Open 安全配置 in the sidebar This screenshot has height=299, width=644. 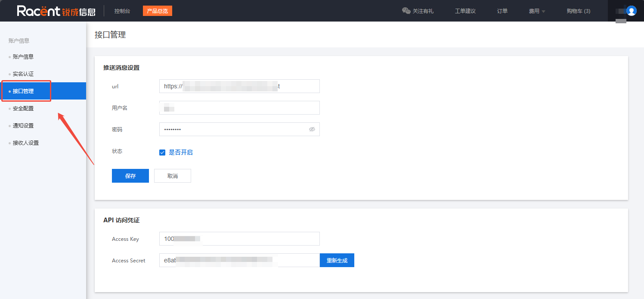[x=23, y=109]
